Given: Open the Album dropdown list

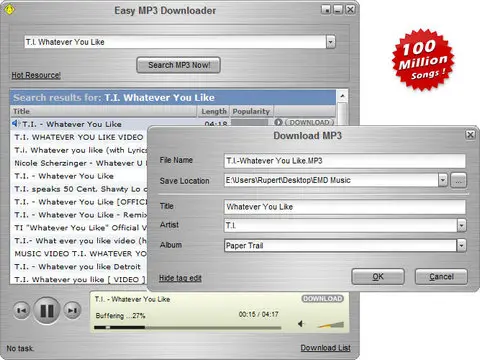Looking at the screenshot, I should click(x=461, y=246).
